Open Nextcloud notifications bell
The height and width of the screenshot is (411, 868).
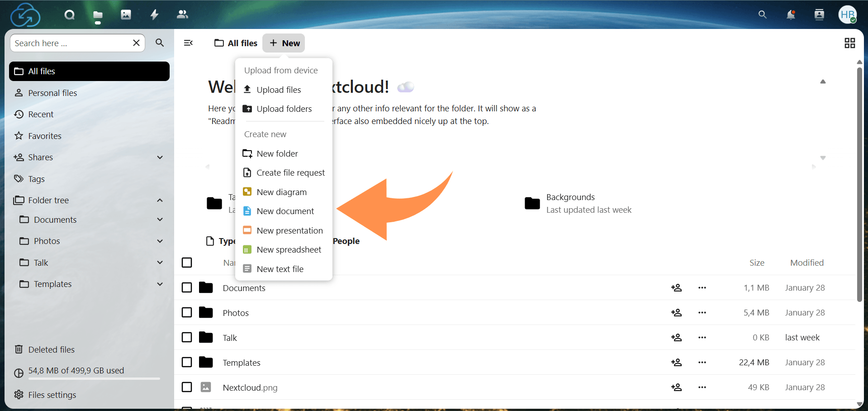790,14
